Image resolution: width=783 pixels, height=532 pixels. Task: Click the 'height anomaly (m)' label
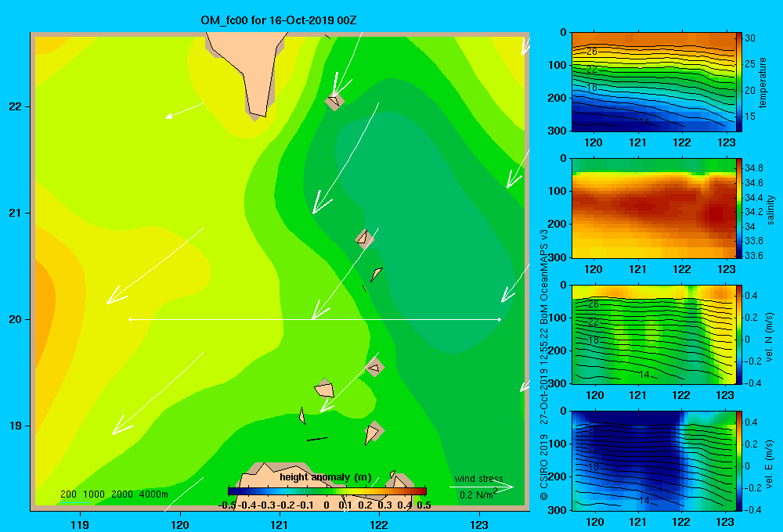[326, 477]
